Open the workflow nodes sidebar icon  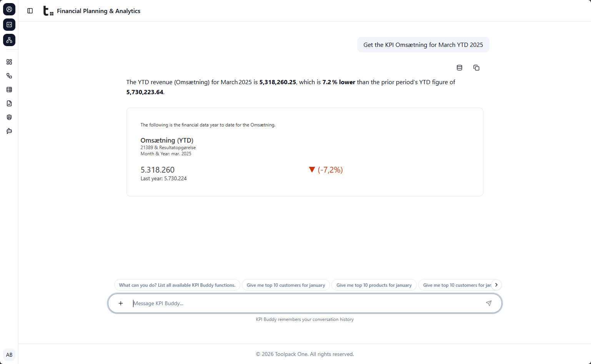click(x=9, y=76)
